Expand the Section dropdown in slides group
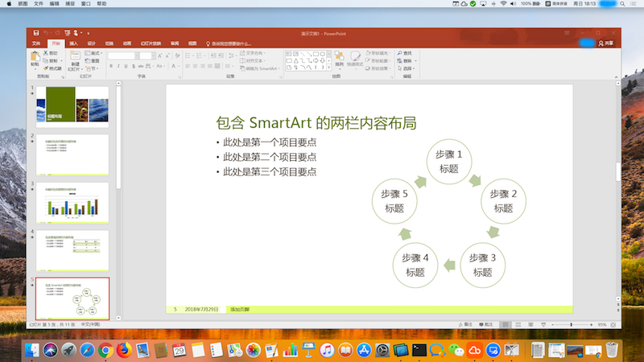644x362 pixels. click(x=92, y=68)
